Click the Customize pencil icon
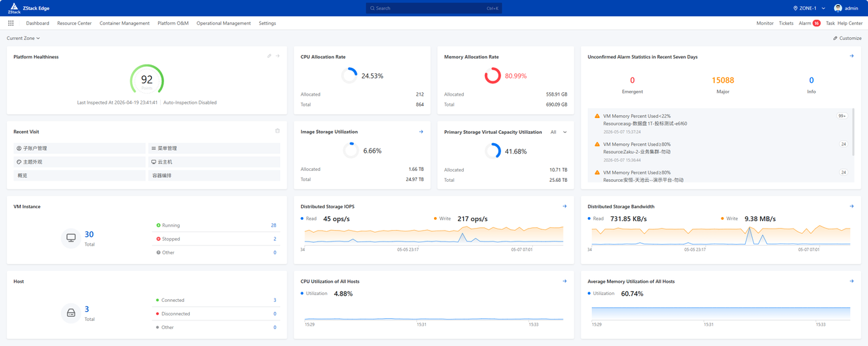Viewport: 868px width, 346px height. pos(835,38)
